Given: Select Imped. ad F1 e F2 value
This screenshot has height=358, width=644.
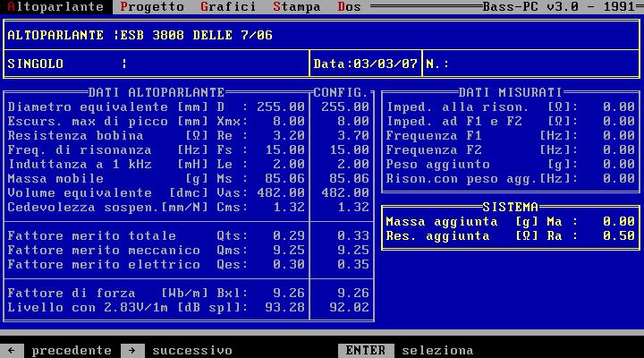Looking at the screenshot, I should click(619, 121).
